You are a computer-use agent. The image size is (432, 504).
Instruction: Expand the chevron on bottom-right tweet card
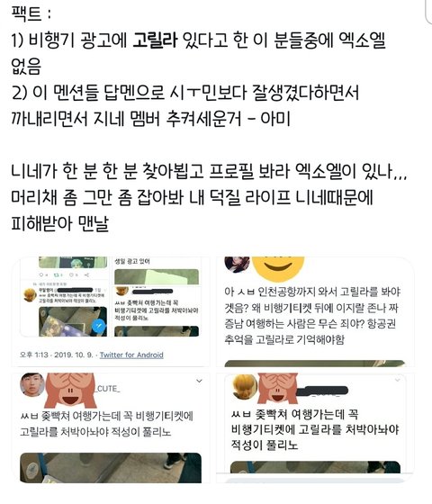pyautogui.click(x=398, y=380)
